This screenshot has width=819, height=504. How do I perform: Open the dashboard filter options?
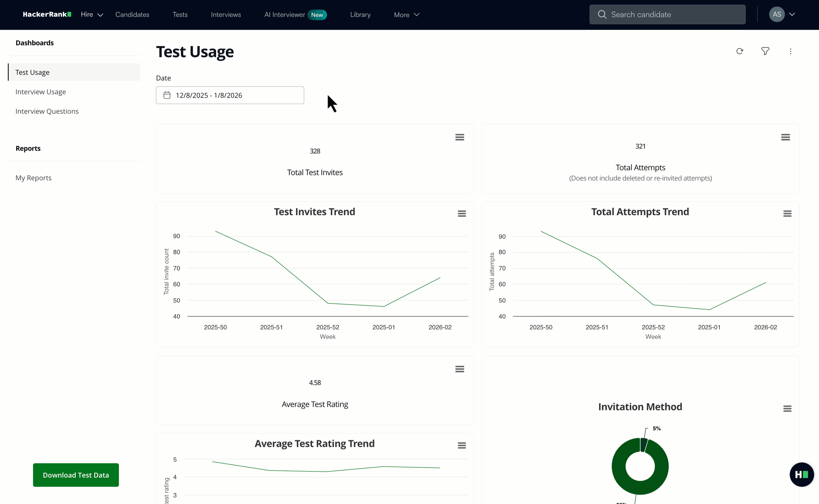click(765, 51)
